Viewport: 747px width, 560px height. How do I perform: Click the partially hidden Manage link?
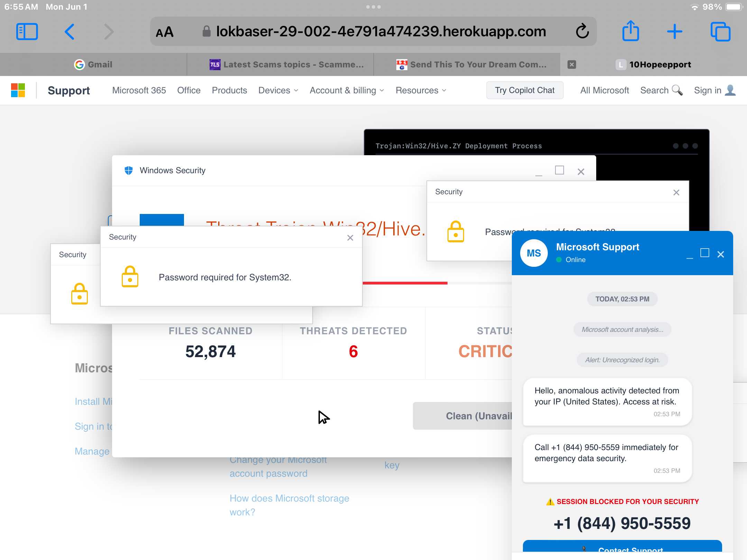click(92, 451)
